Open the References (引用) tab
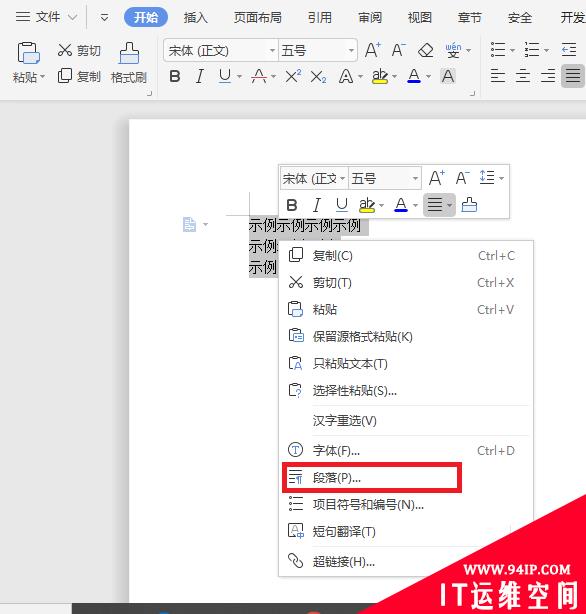Viewport: 586px width, 614px height. (320, 17)
